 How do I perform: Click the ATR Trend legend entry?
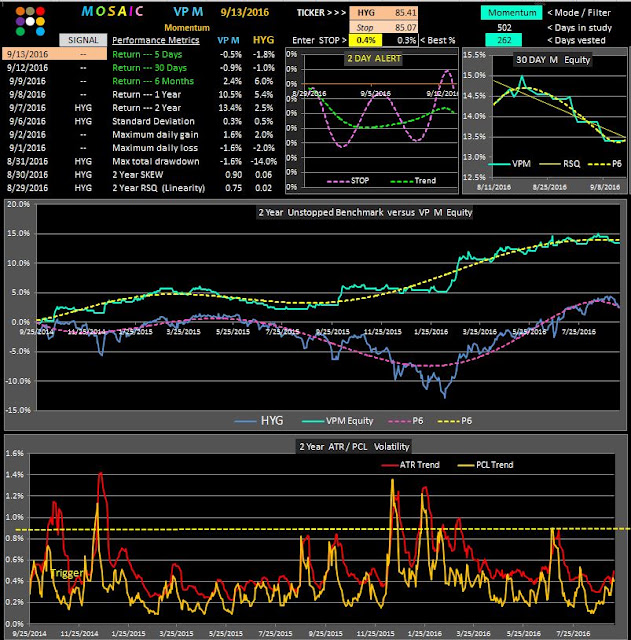411,464
